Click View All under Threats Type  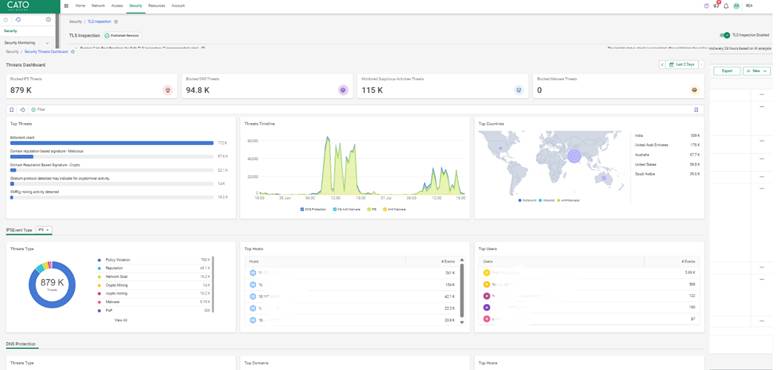click(x=121, y=320)
